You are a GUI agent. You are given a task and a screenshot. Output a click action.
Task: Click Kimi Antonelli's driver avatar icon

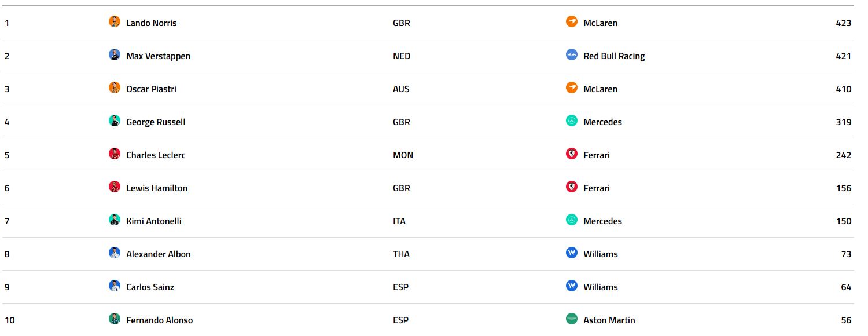click(x=115, y=220)
